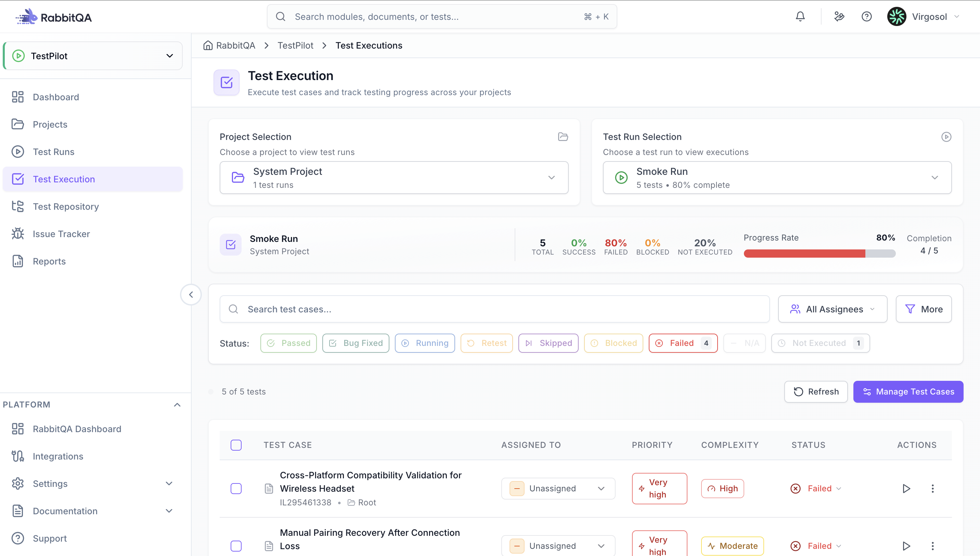
Task: Check the Manual Pairing Recovery row checkbox
Action: pyautogui.click(x=236, y=546)
